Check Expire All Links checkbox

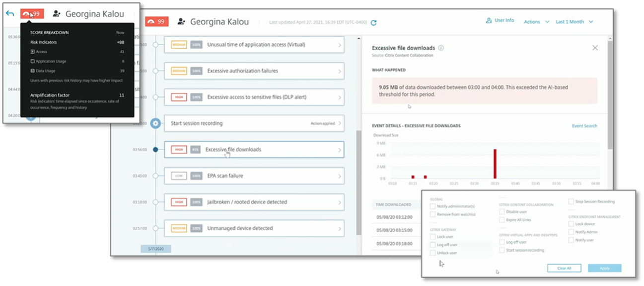[x=502, y=219]
